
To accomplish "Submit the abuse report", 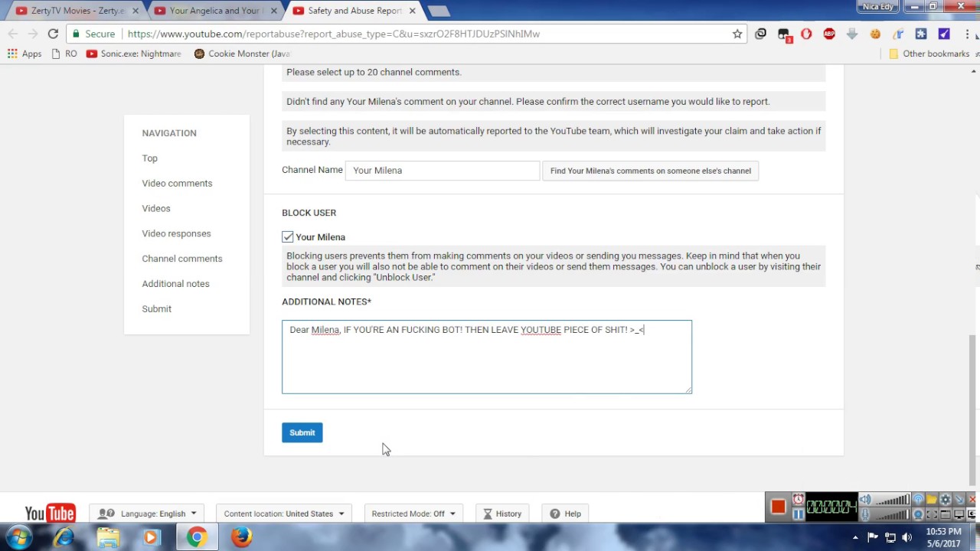I will pyautogui.click(x=302, y=432).
